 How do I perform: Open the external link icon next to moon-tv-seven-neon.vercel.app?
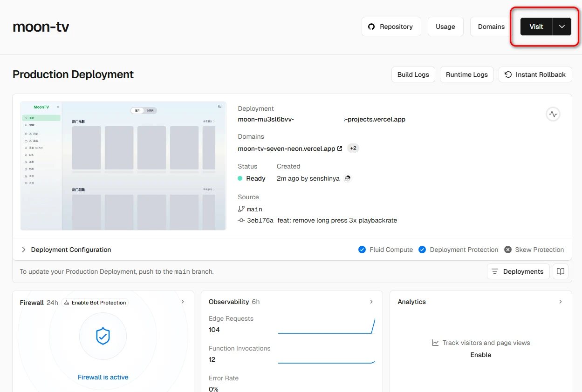point(340,149)
